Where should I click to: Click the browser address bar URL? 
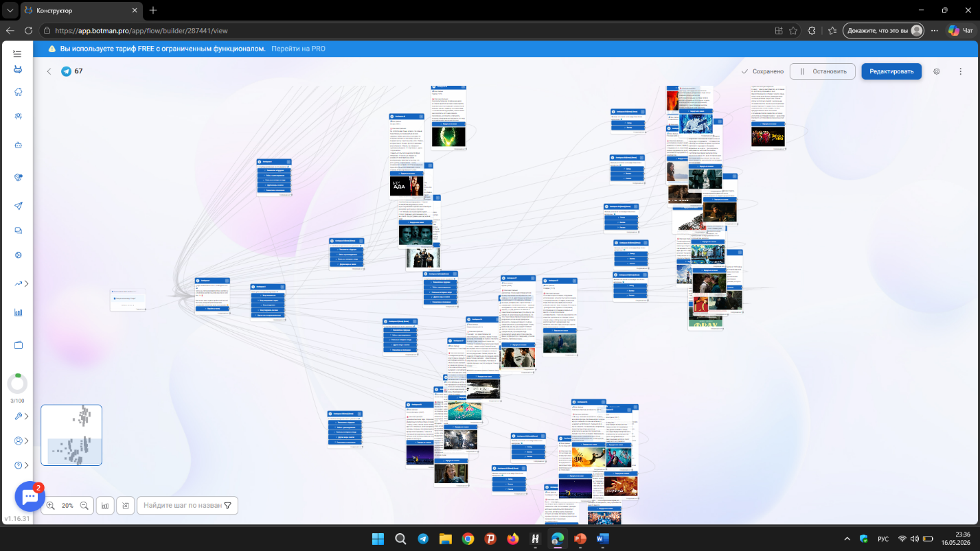click(x=141, y=30)
